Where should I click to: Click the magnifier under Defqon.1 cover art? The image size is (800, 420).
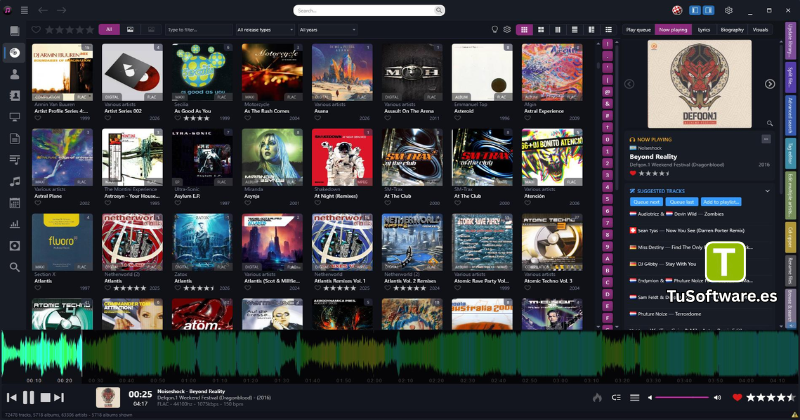(769, 123)
